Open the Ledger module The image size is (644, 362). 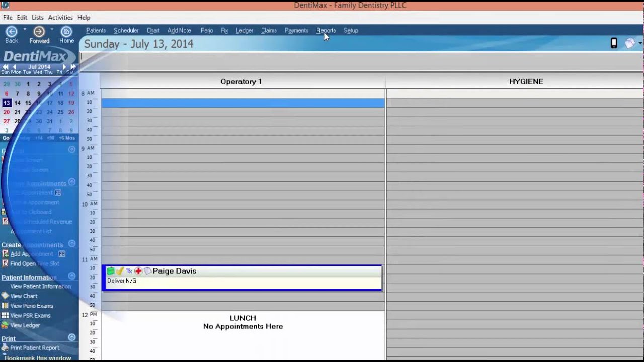tap(245, 31)
